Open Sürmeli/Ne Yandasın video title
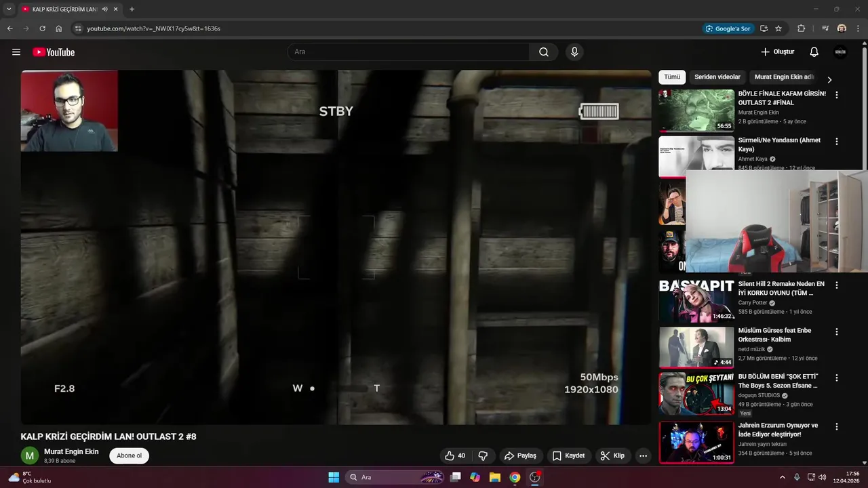868x488 pixels. click(779, 144)
